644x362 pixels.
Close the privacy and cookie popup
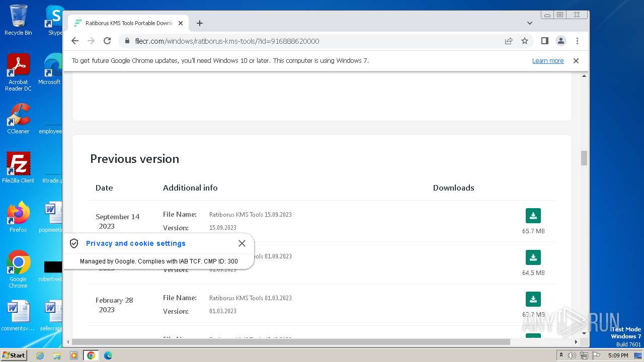[242, 243]
